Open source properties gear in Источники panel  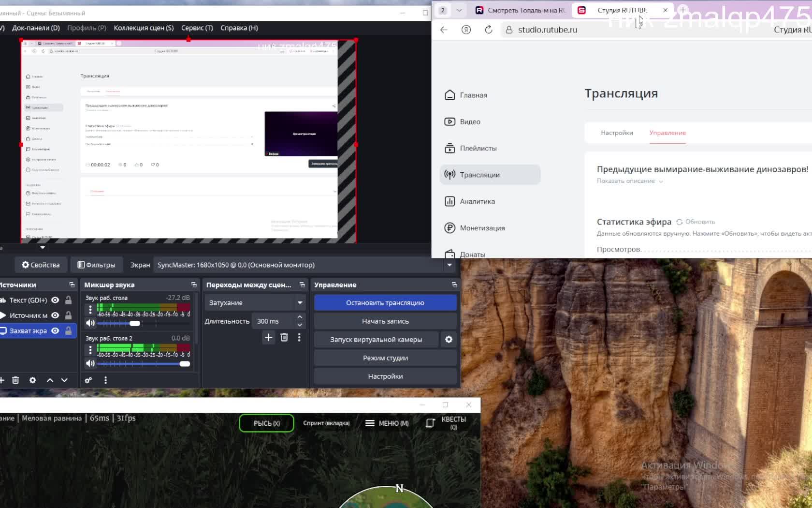[x=32, y=380]
